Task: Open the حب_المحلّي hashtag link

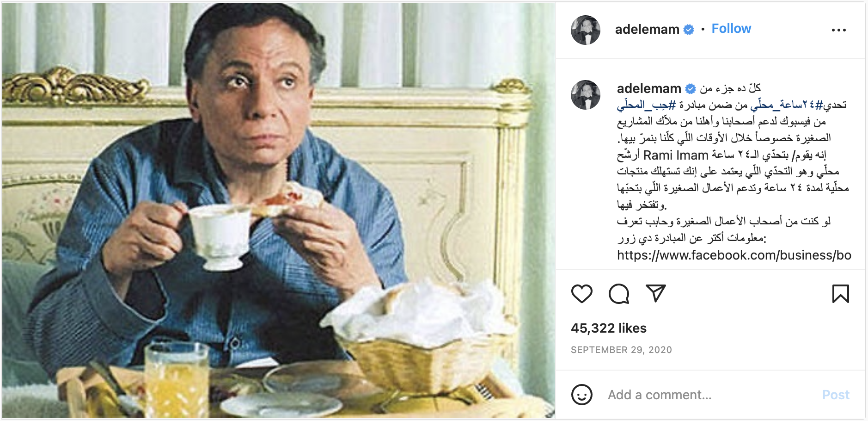Action: 647,105
